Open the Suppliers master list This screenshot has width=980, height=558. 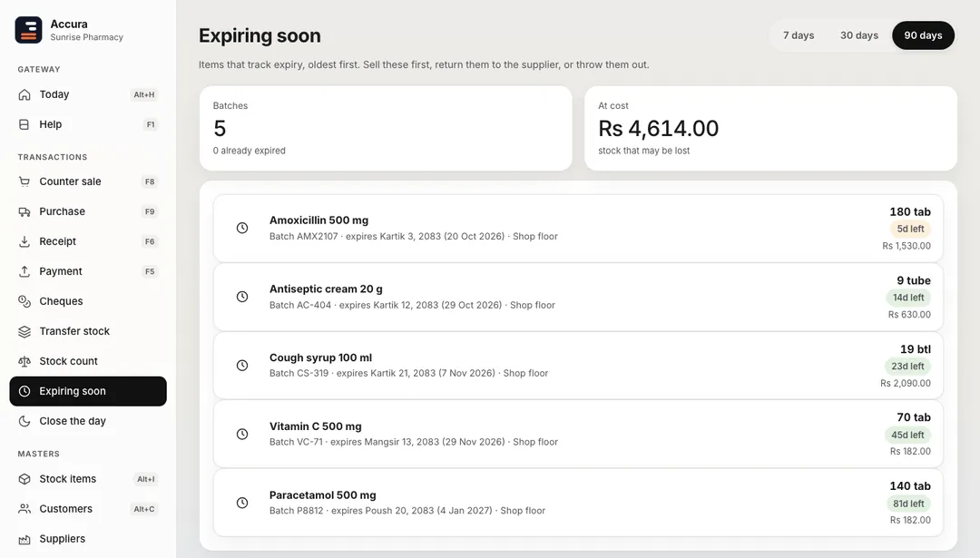click(88, 539)
